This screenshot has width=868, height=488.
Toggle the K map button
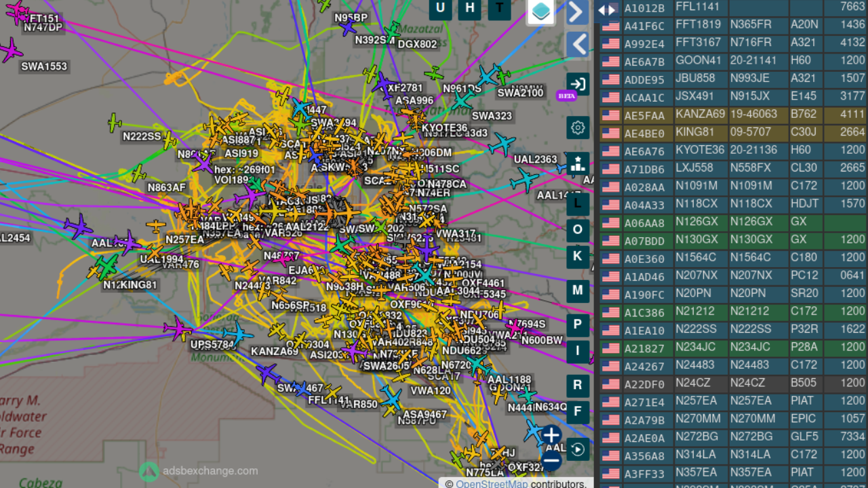click(578, 256)
